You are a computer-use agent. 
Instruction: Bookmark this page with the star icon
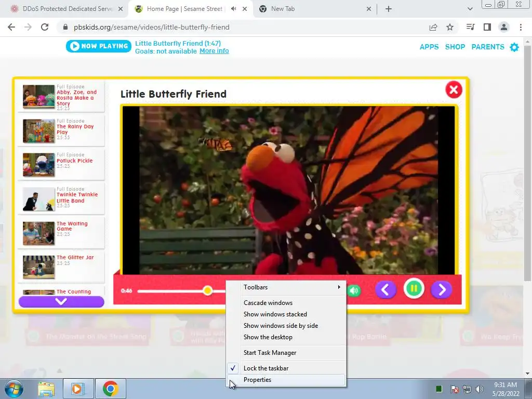[x=450, y=27]
